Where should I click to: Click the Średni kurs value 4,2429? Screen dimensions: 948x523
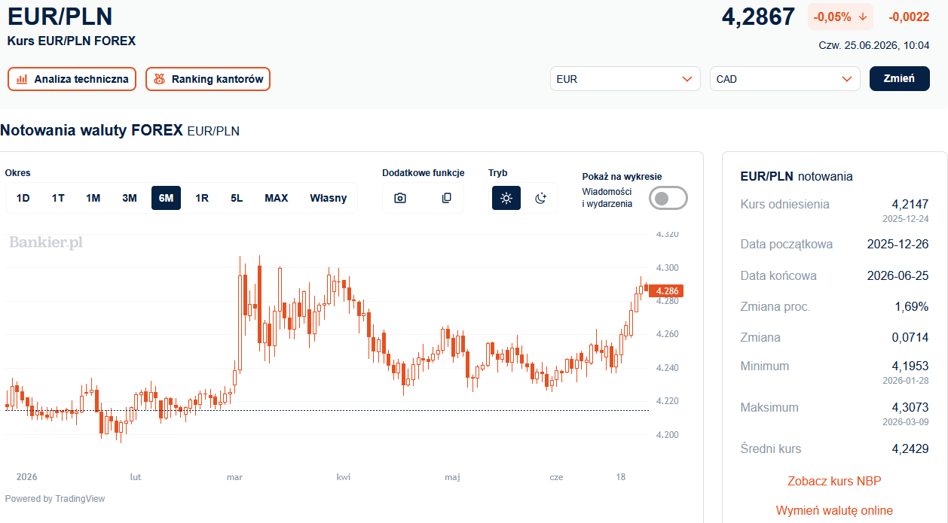tap(910, 449)
